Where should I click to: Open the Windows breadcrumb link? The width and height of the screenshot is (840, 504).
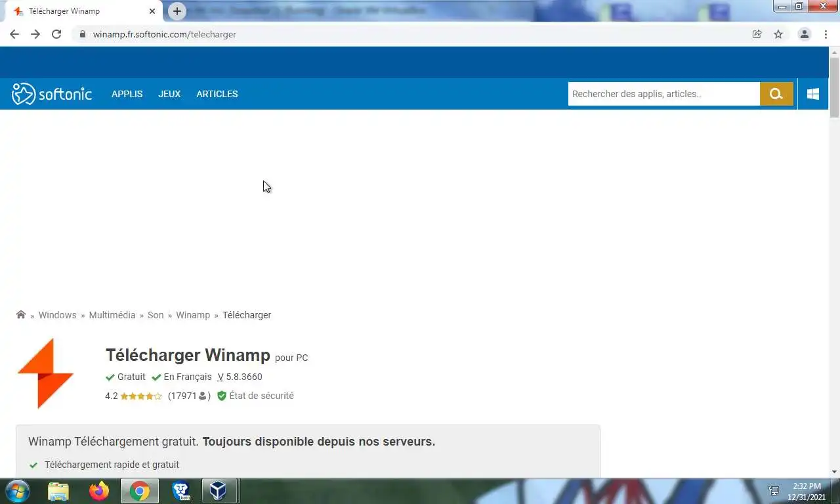(57, 315)
